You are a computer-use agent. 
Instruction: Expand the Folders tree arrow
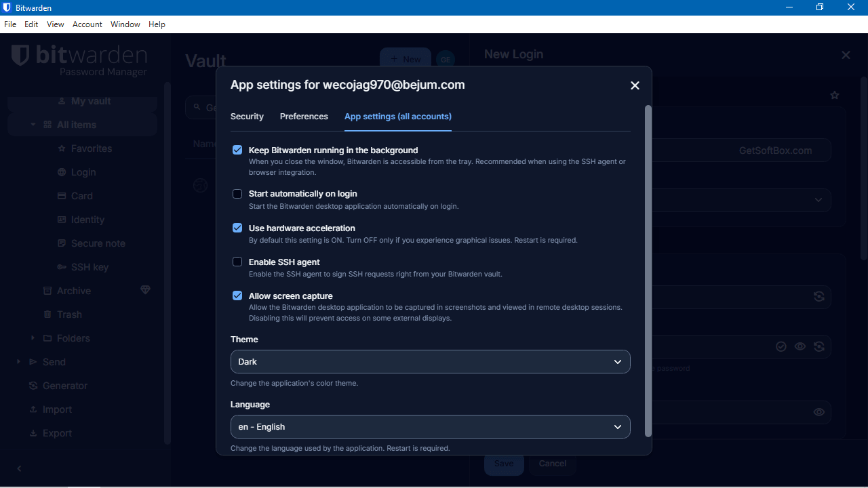pyautogui.click(x=33, y=338)
